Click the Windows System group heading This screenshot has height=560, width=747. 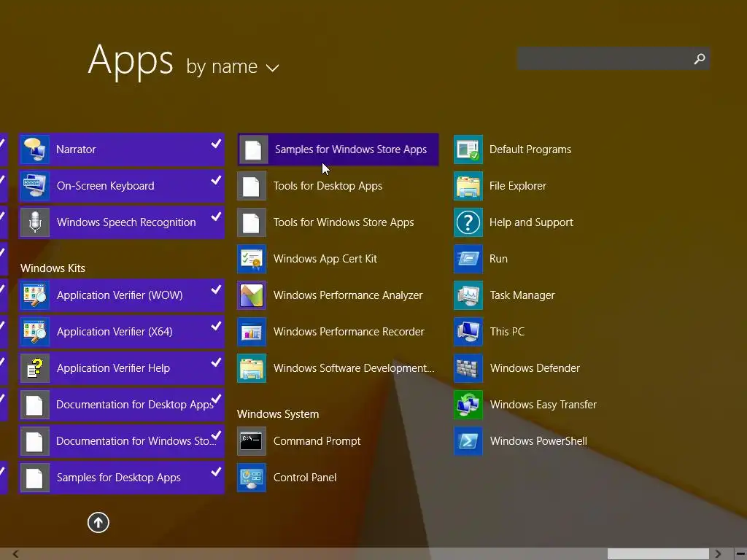point(278,414)
